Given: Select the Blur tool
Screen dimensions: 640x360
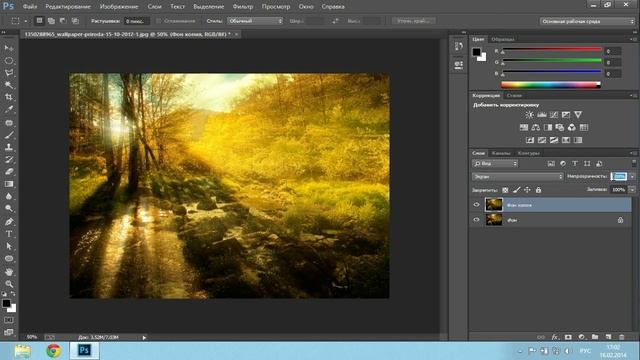Looking at the screenshot, I should coord(9,196).
